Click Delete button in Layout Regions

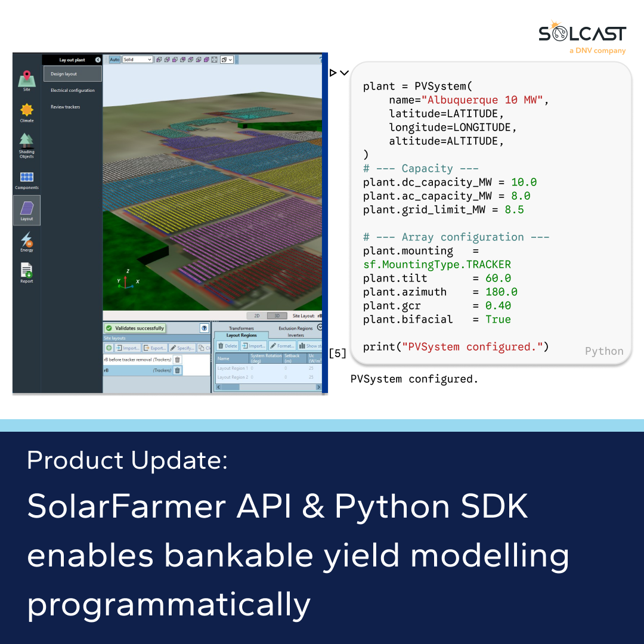coord(228,346)
